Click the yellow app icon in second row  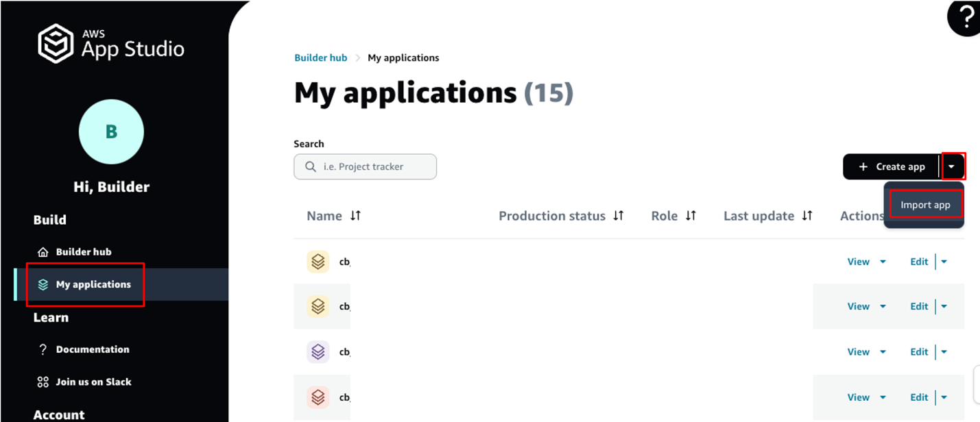click(318, 306)
